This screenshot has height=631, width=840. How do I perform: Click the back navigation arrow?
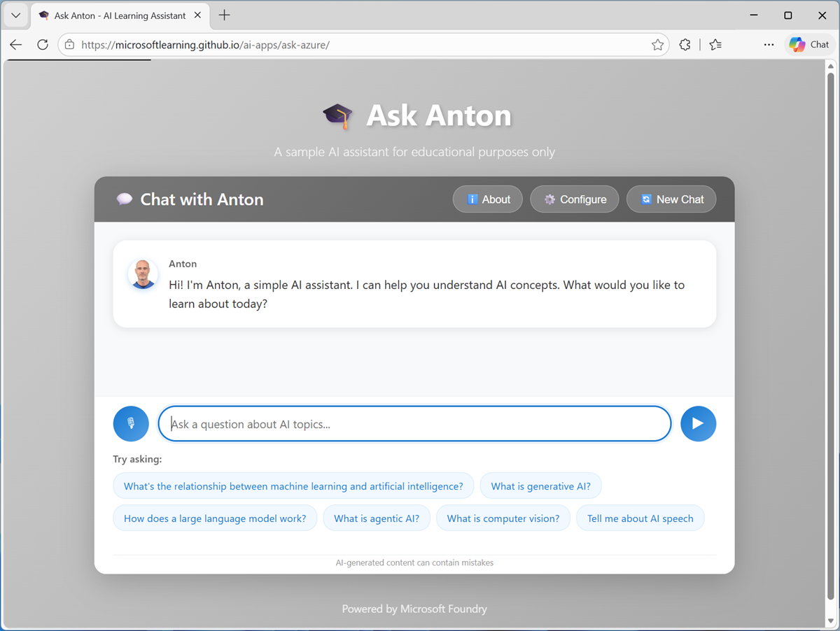(x=15, y=44)
